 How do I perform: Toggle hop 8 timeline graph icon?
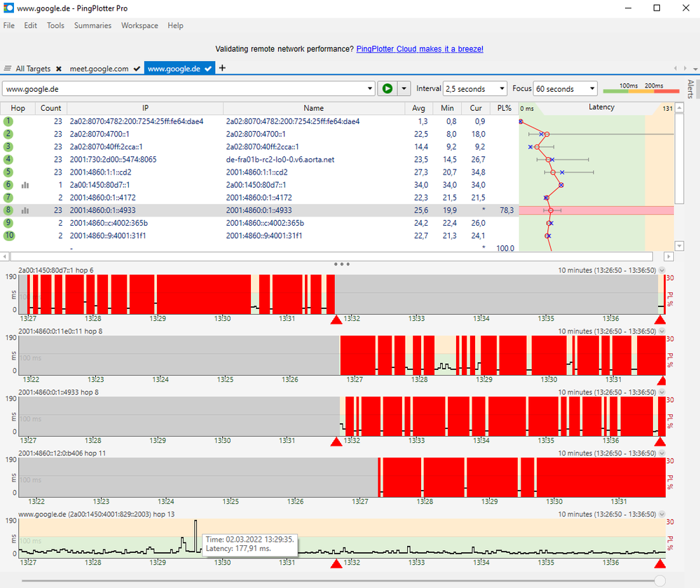25,210
